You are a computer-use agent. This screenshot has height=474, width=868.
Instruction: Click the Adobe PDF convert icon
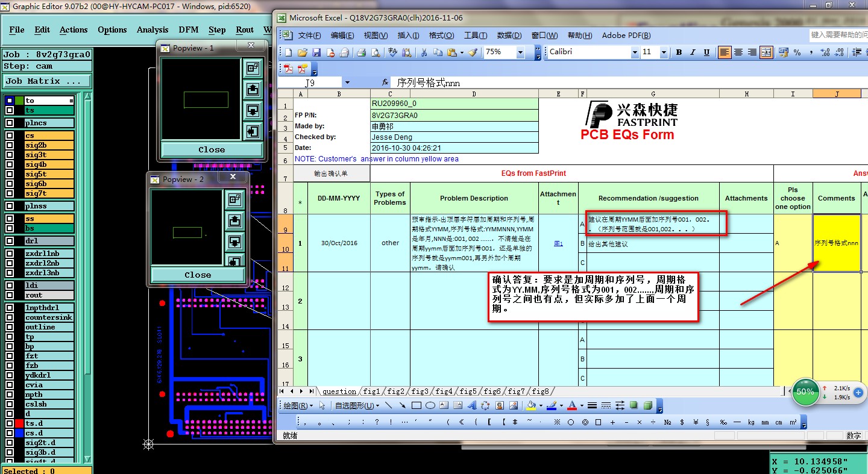[x=289, y=68]
